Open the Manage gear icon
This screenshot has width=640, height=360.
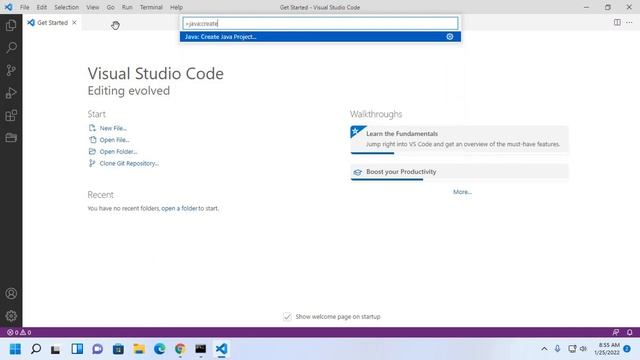11,316
